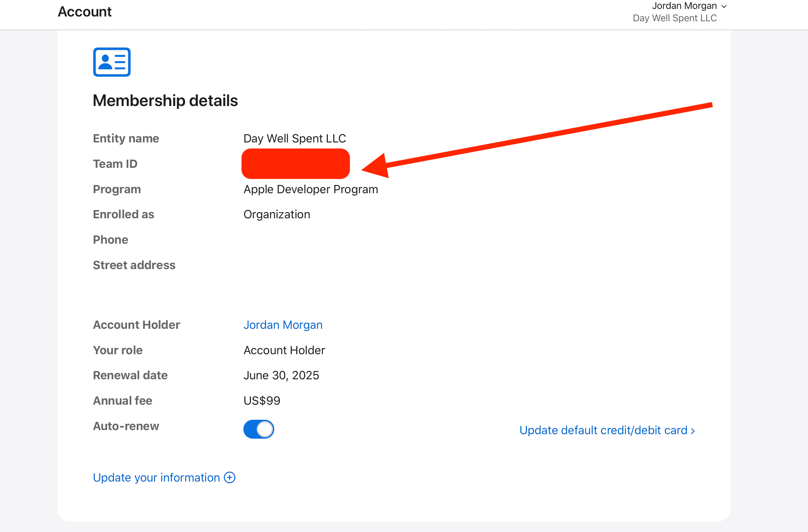Screen dimensions: 808x532
Task: Click the Day Well Spent LLC entity name value
Action: [x=295, y=138]
